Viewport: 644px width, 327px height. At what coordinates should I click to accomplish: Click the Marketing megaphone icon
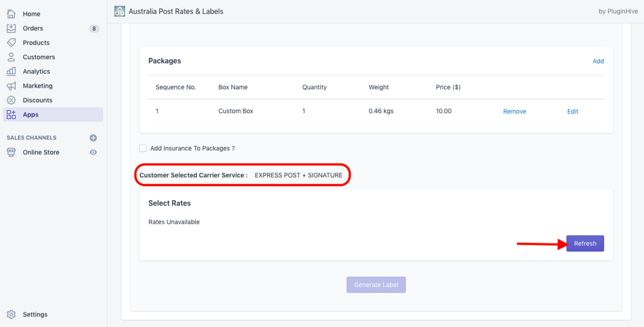coord(11,86)
